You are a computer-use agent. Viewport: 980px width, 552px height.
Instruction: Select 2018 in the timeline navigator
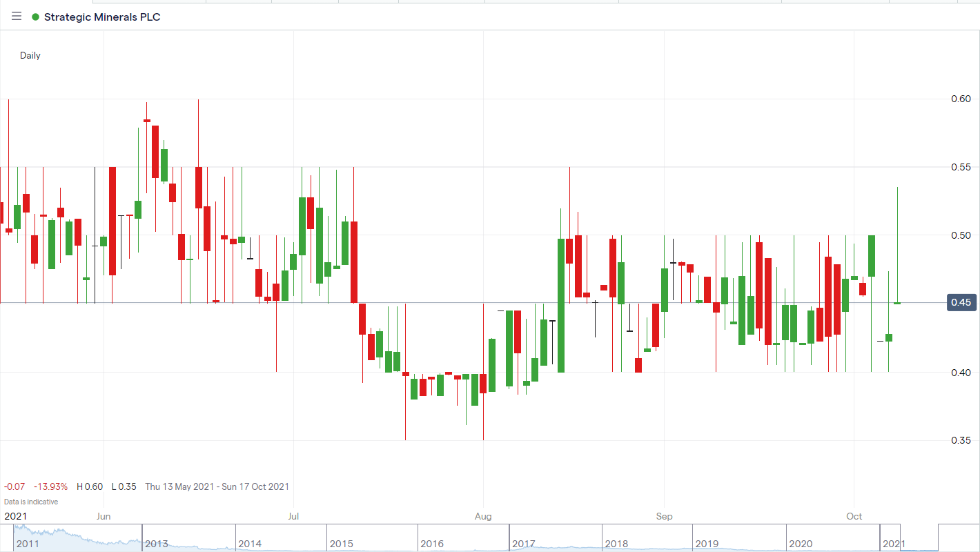(x=616, y=544)
